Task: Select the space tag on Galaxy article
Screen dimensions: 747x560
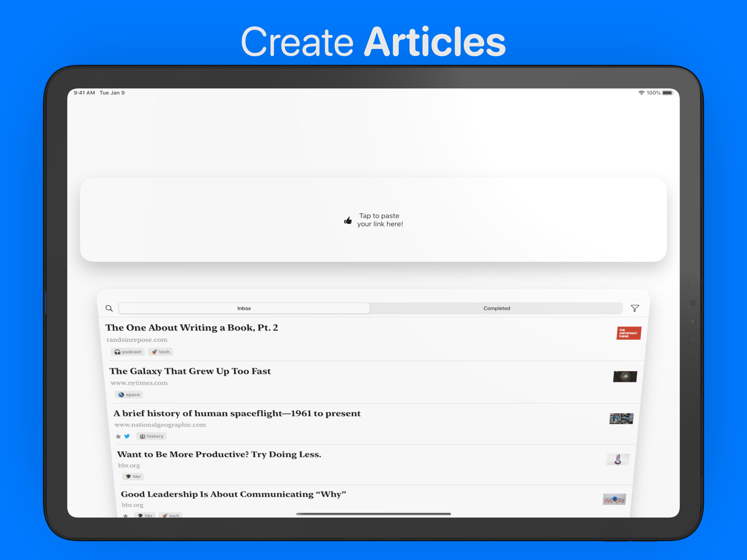Action: click(129, 395)
